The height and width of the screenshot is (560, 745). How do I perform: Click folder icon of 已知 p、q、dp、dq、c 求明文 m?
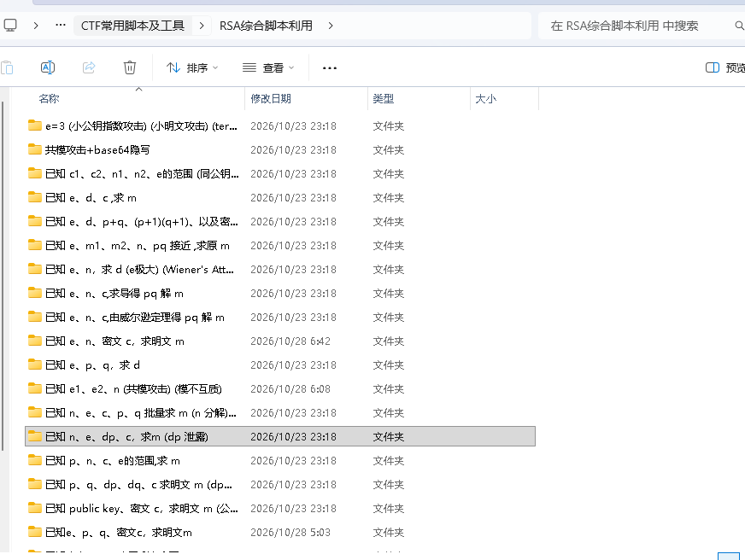coord(35,485)
